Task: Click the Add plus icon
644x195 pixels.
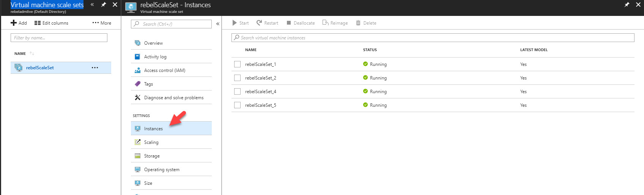Action: coord(14,23)
